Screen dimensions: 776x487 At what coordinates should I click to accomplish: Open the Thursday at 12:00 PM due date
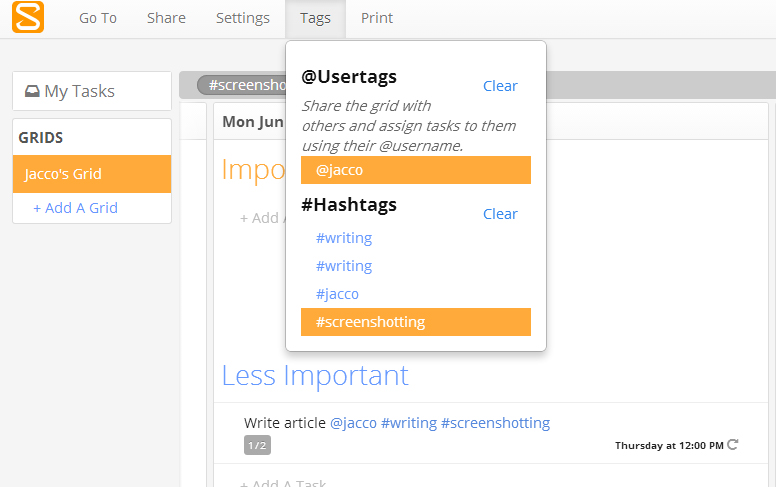pos(668,445)
